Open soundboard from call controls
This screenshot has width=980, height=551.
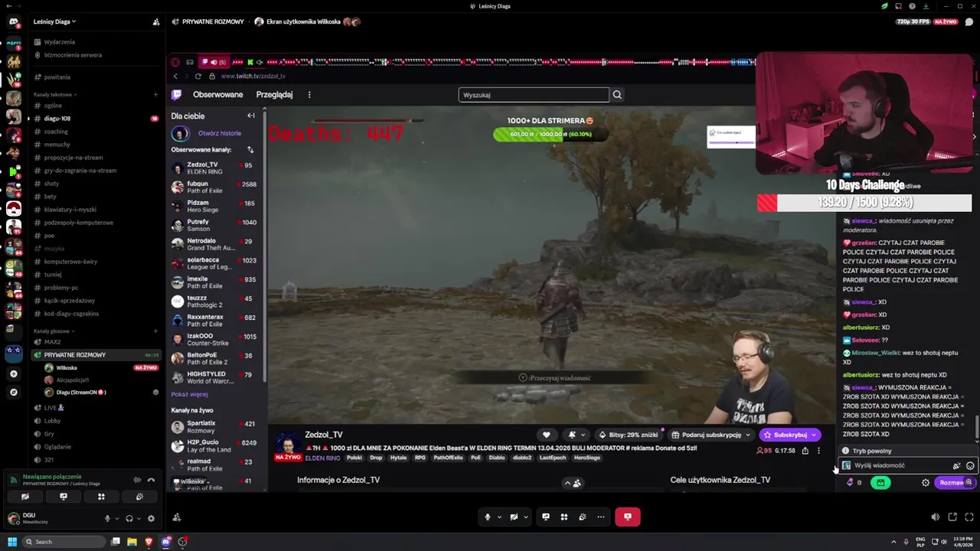point(583,517)
